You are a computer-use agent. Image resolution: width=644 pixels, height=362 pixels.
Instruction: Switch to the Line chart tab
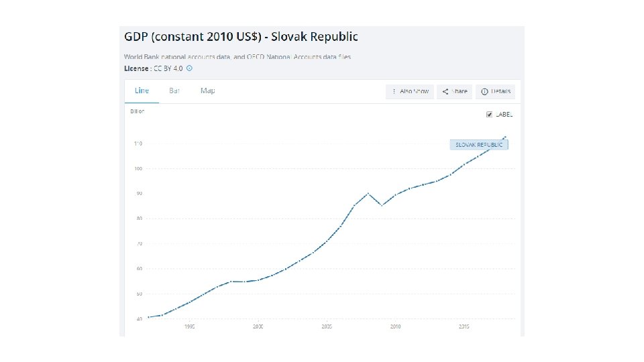coord(142,90)
